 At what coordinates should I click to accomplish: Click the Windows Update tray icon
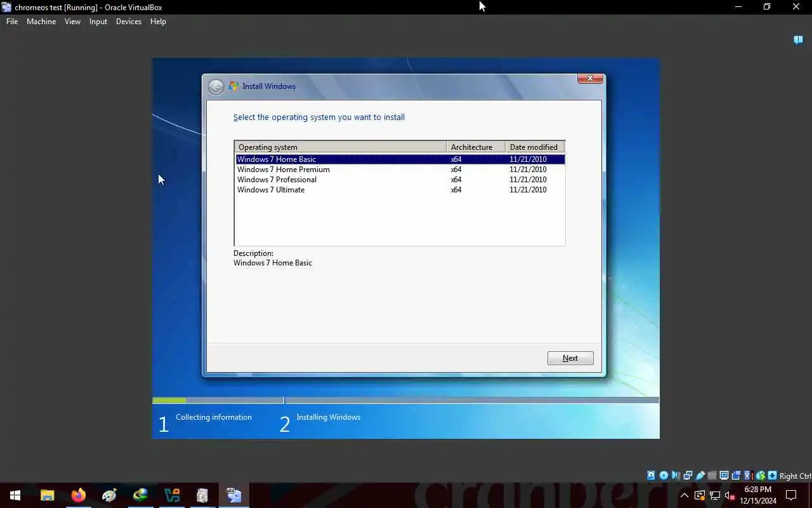(700, 495)
